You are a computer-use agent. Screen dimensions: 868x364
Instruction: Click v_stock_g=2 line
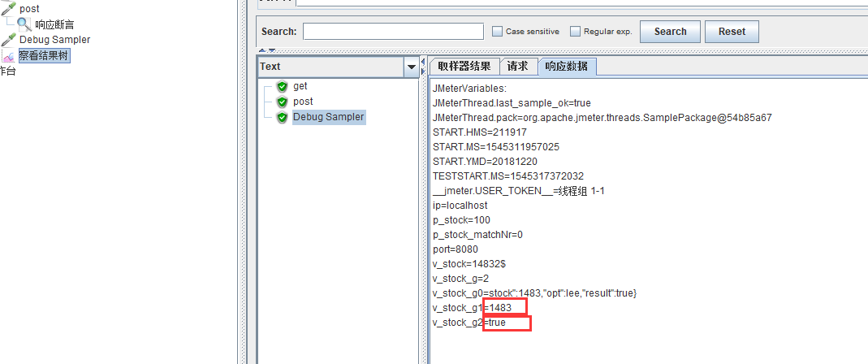pos(460,279)
